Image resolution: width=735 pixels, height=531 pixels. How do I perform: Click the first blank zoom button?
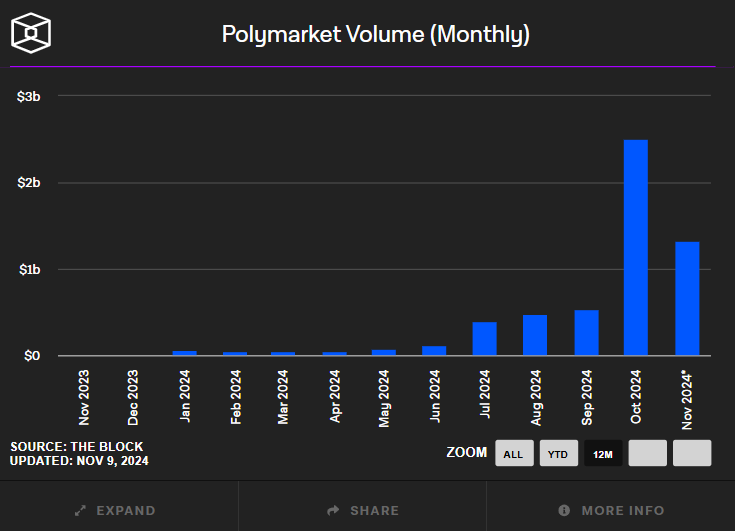pos(647,453)
